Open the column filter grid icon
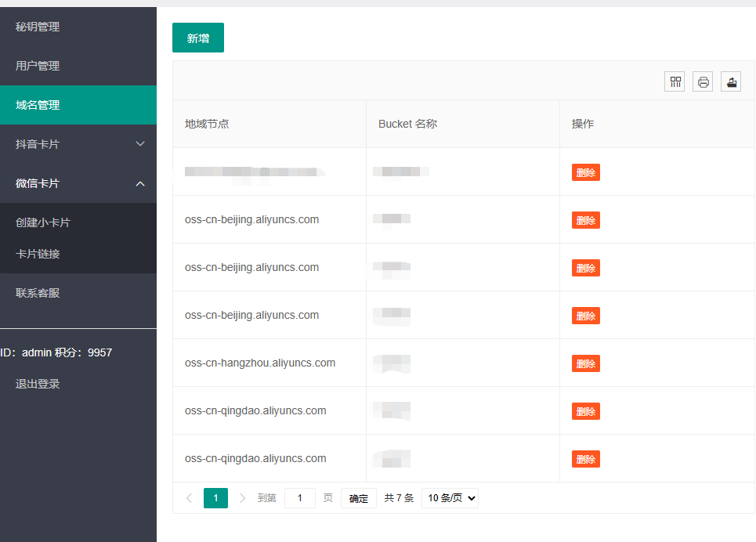The image size is (756, 542). tap(675, 81)
